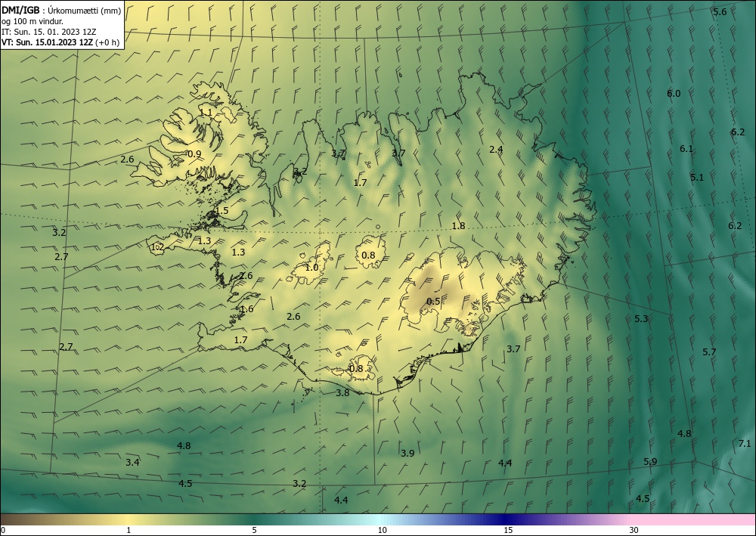Viewport: 756px width, 536px height.
Task: Click the 2.4 value over northeast Iceland
Action: pyautogui.click(x=496, y=150)
